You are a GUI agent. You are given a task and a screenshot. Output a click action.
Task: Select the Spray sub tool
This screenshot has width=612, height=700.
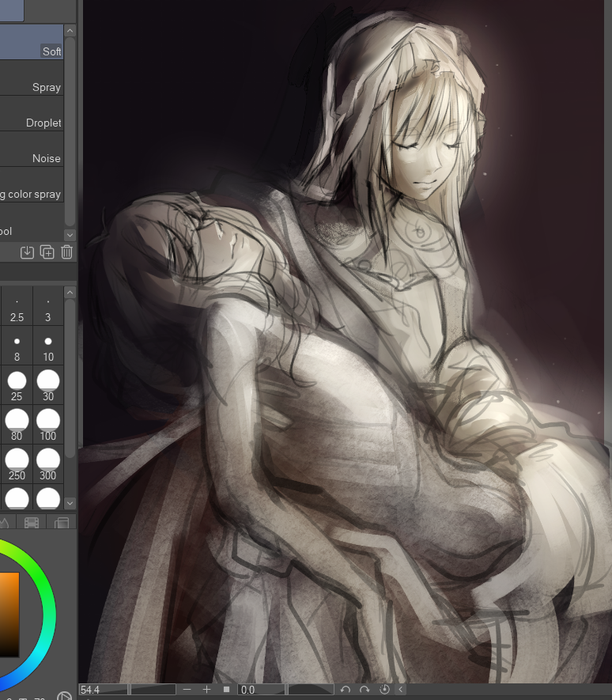[x=32, y=78]
